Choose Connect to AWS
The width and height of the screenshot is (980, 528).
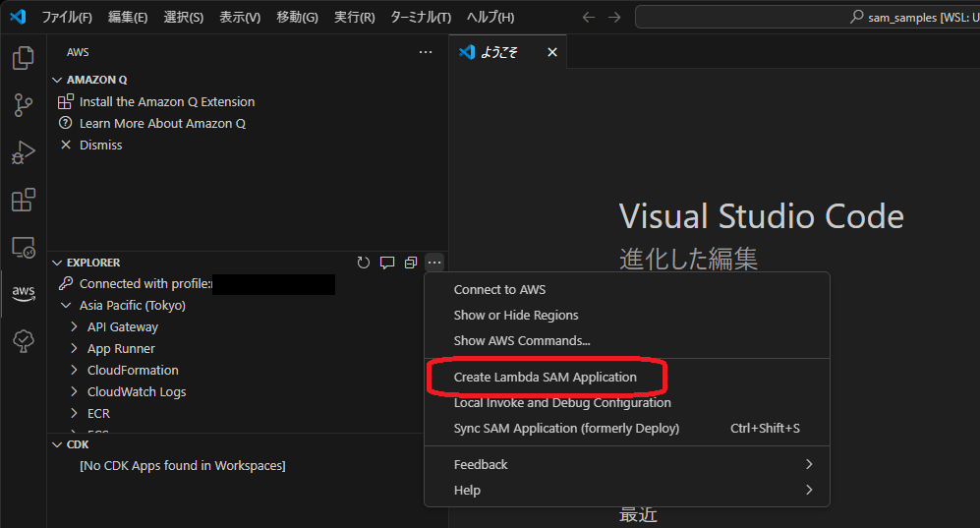[627, 289]
